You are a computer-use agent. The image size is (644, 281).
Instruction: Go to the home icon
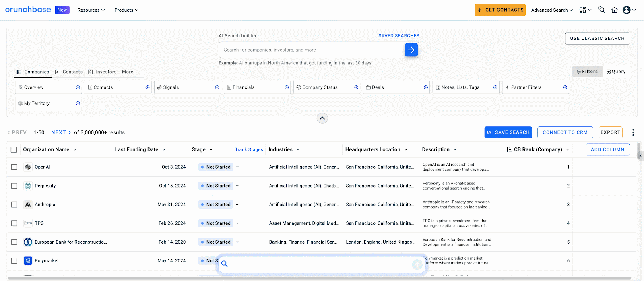[x=615, y=10]
